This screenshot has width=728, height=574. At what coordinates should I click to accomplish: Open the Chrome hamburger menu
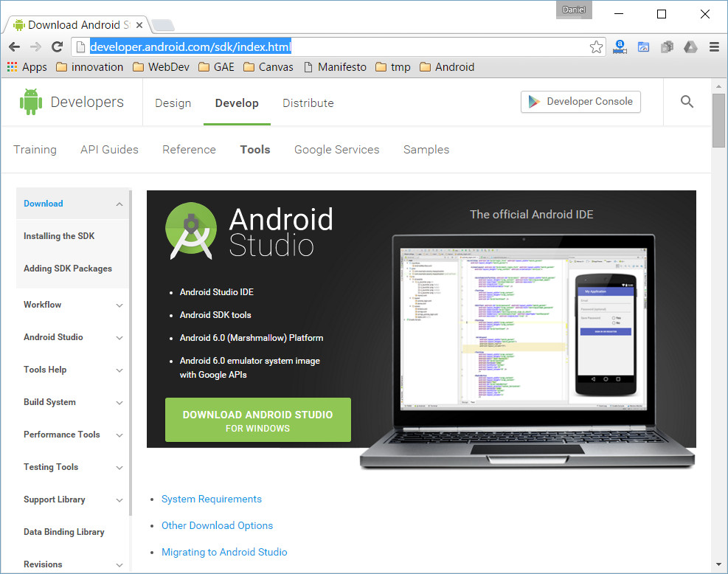tap(714, 47)
